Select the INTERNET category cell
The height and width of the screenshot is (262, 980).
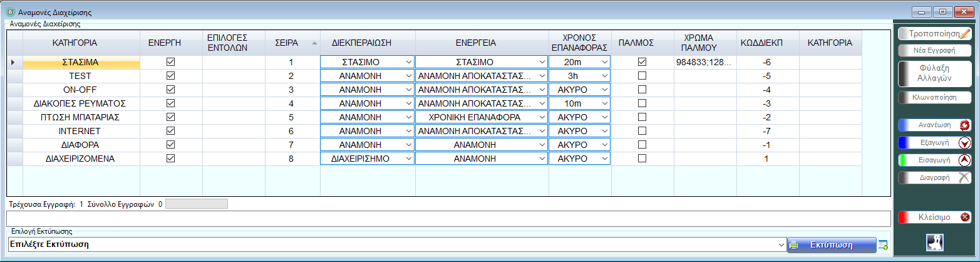(x=80, y=131)
